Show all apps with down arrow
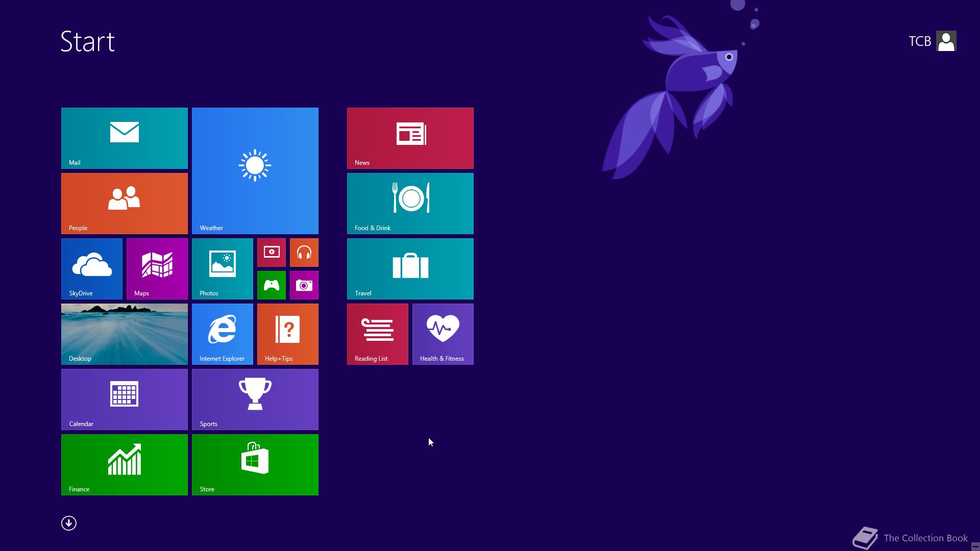This screenshot has width=980, height=551. 69,523
